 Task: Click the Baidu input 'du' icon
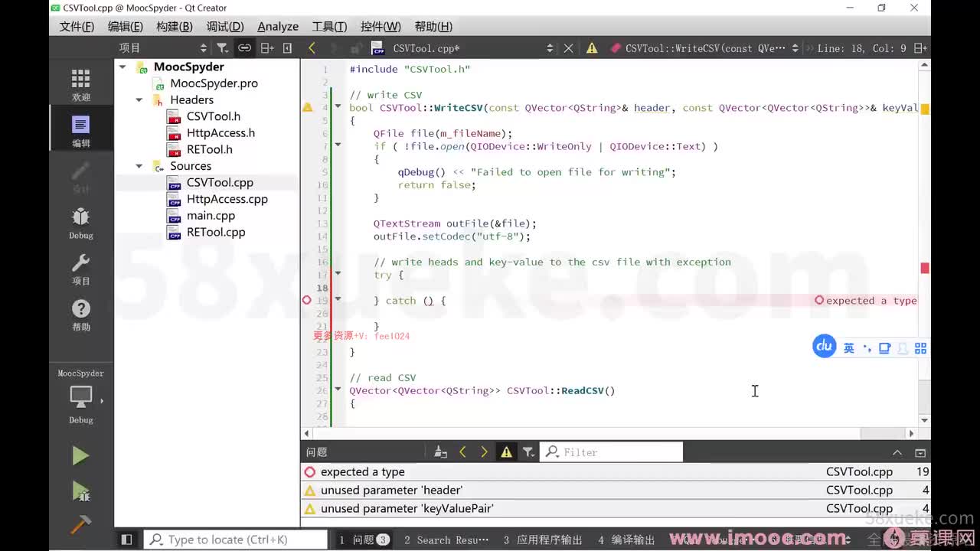pos(824,347)
